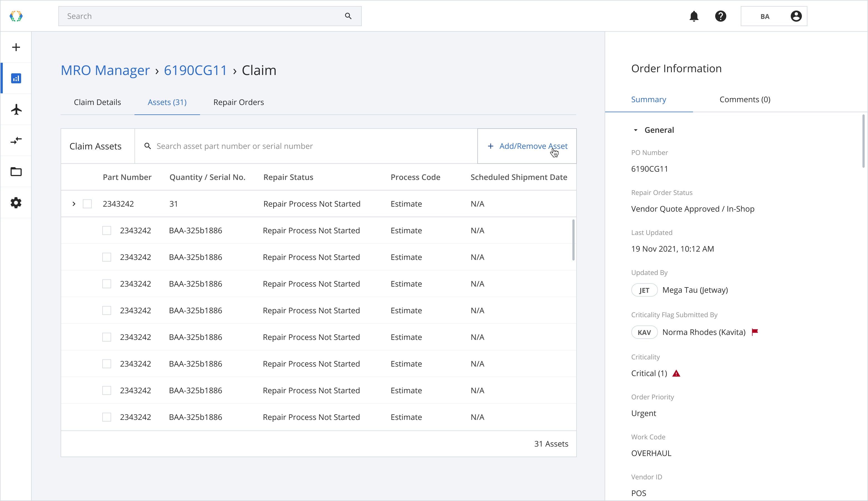Screen dimensions: 868x501
Task: Click the Claim Assets panel title
Action: [x=95, y=146]
